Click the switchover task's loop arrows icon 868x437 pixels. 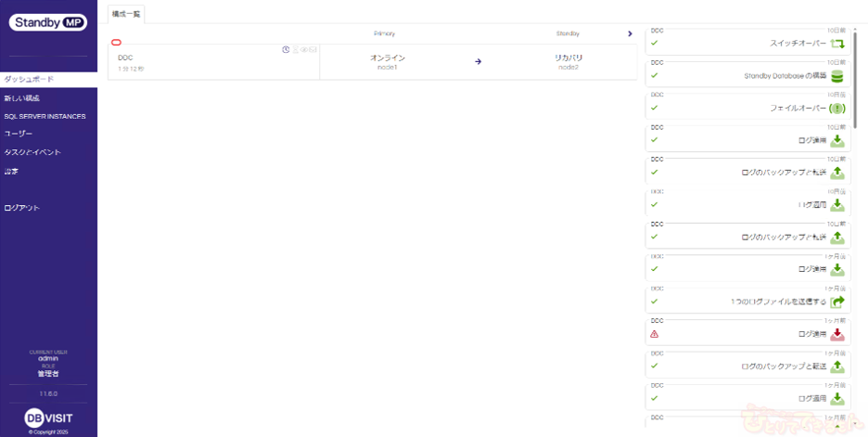[837, 44]
